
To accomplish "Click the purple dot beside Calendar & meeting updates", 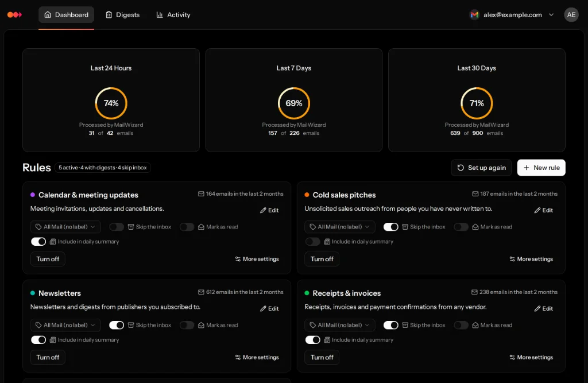I will pos(33,195).
